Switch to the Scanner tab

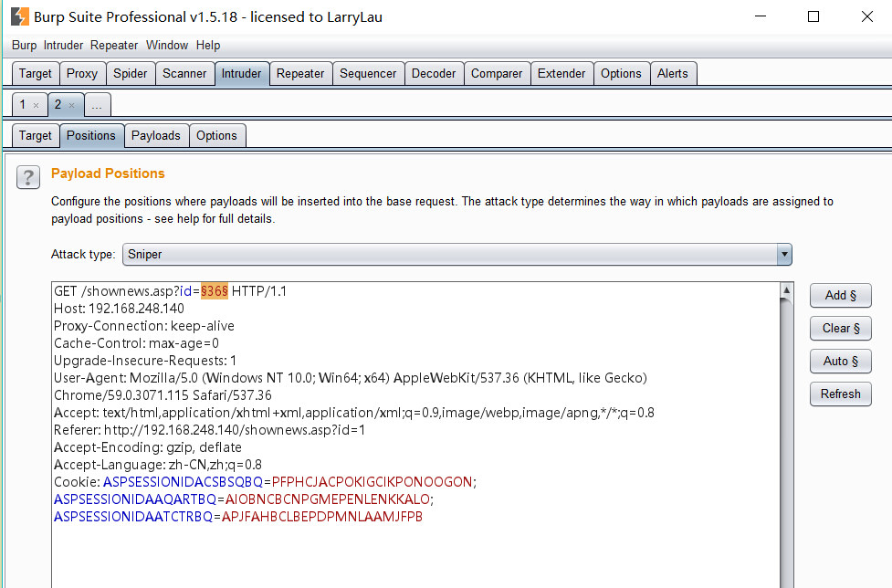[184, 73]
